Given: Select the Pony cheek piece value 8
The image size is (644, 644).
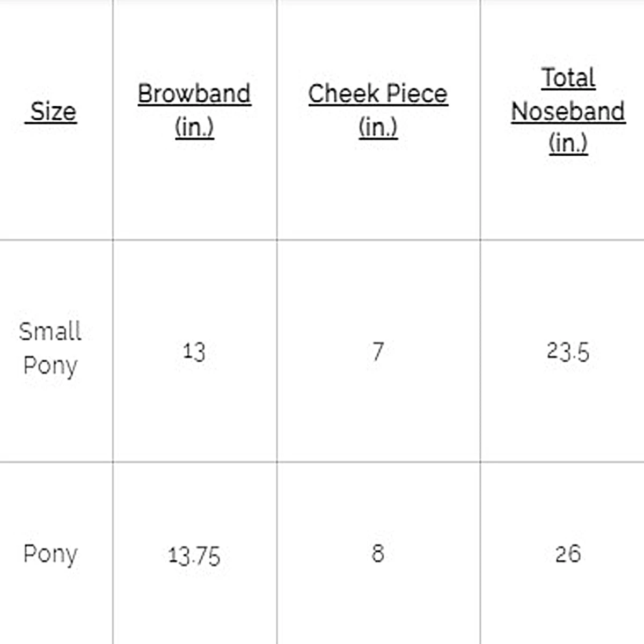Looking at the screenshot, I should [378, 553].
